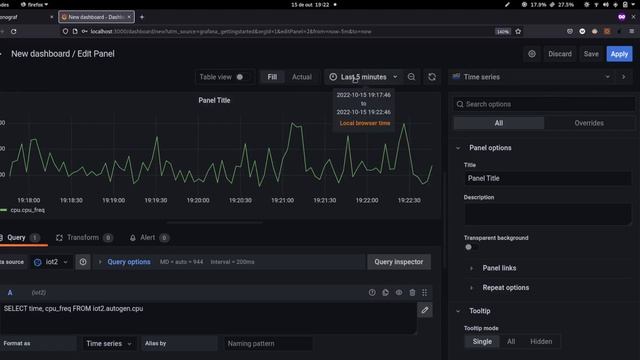Image resolution: width=640 pixels, height=360 pixels.
Task: Select Fill display mode
Action: tap(272, 77)
